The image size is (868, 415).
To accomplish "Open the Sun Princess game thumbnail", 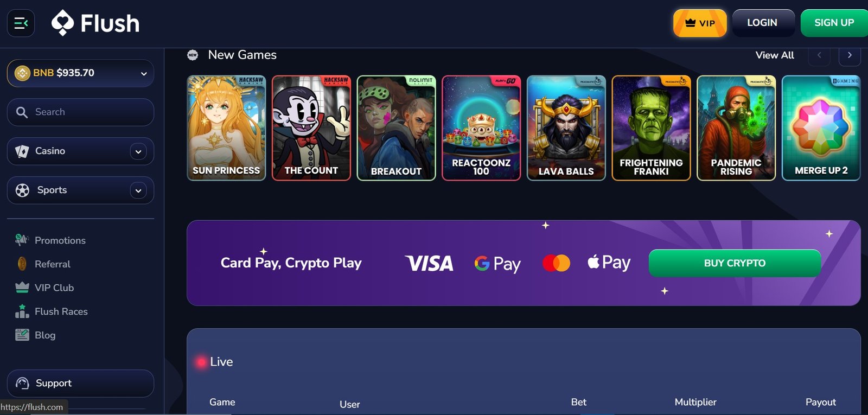I will [226, 128].
